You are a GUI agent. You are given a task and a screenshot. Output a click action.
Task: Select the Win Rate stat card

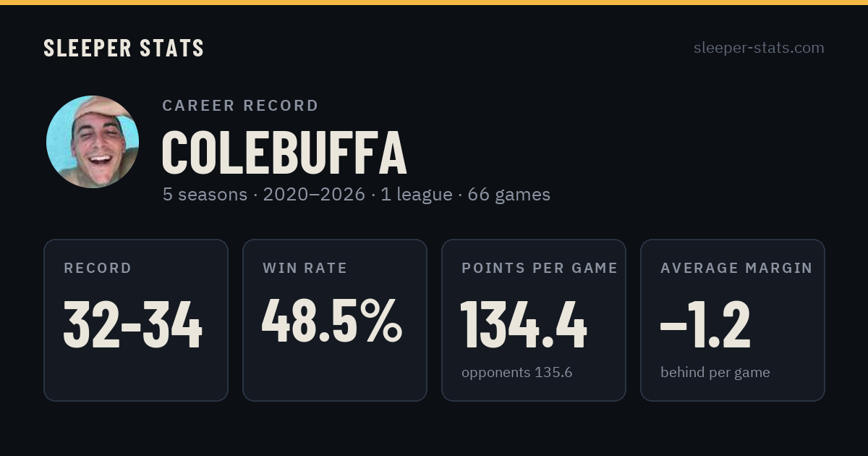[x=335, y=320]
